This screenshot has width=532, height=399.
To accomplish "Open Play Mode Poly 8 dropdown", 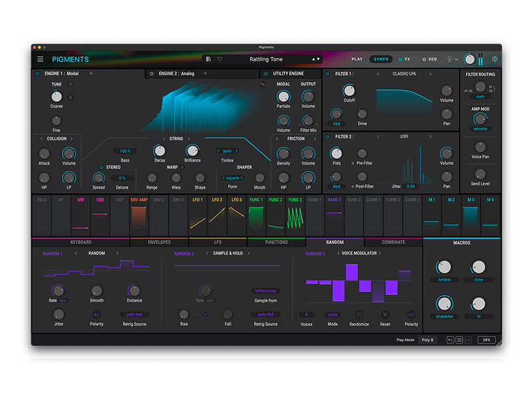I will click(428, 340).
